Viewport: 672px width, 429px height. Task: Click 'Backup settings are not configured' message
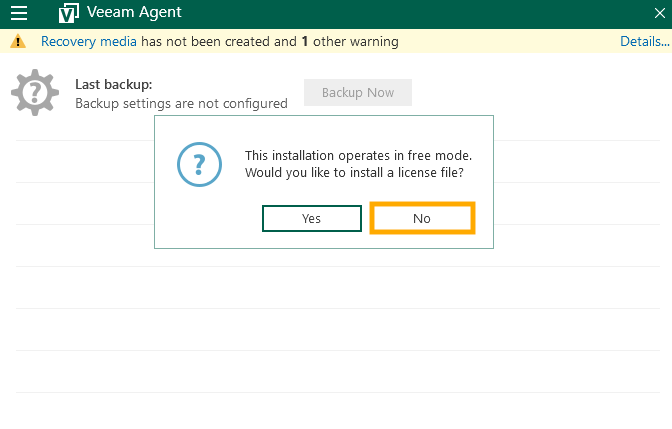[x=181, y=103]
